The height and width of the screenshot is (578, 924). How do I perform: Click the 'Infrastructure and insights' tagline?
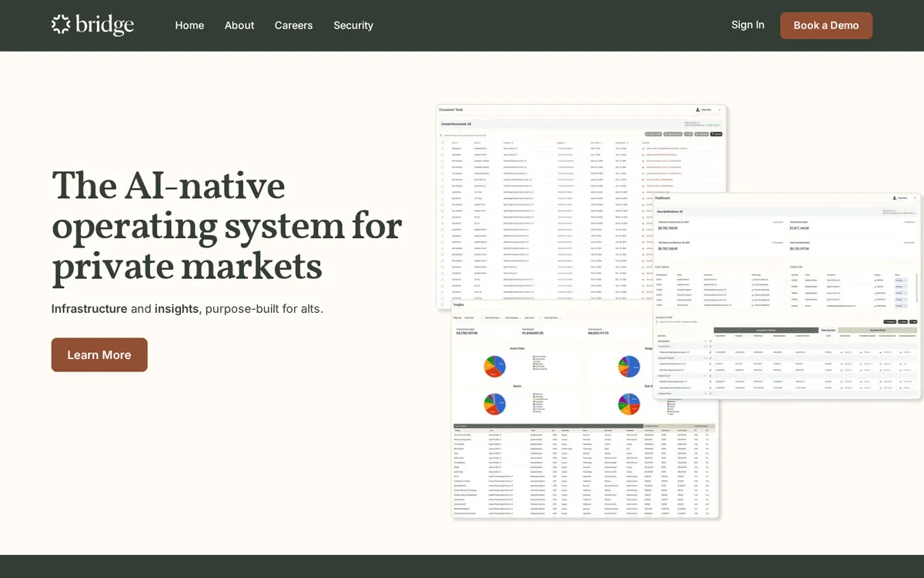point(187,309)
